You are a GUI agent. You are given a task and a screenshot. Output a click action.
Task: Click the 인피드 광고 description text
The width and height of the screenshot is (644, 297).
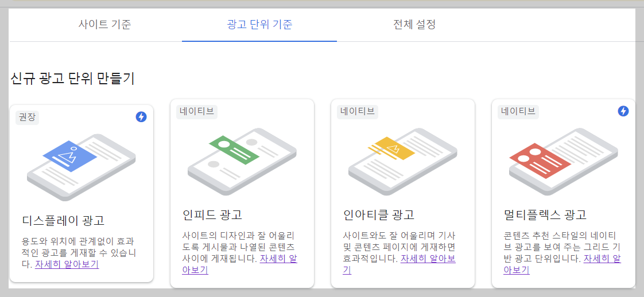click(239, 253)
